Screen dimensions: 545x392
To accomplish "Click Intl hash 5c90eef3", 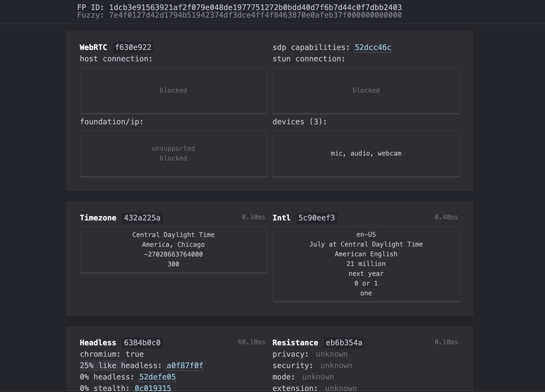I will (x=316, y=218).
